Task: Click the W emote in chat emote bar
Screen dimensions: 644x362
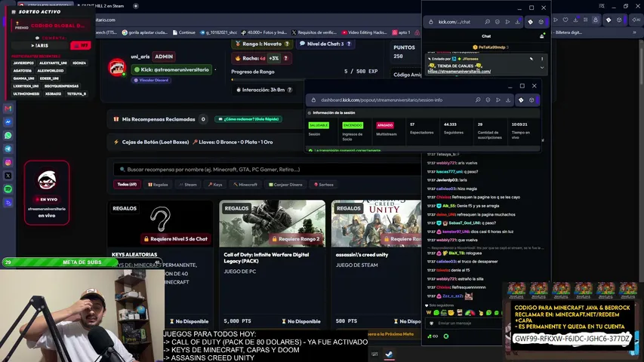Action: coord(429,313)
